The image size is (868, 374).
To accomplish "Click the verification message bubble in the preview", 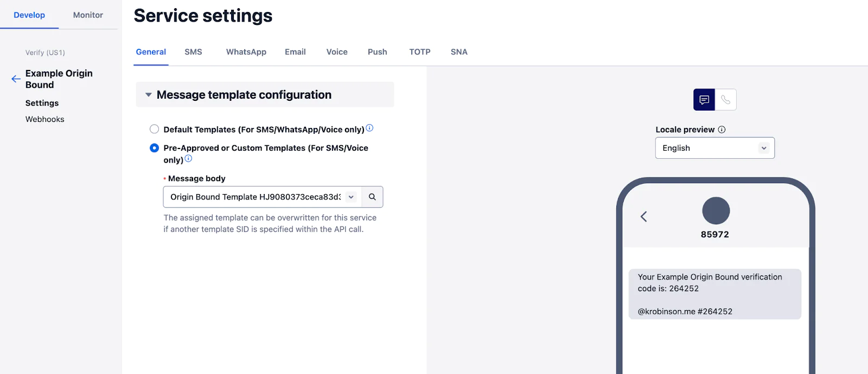I will click(714, 294).
